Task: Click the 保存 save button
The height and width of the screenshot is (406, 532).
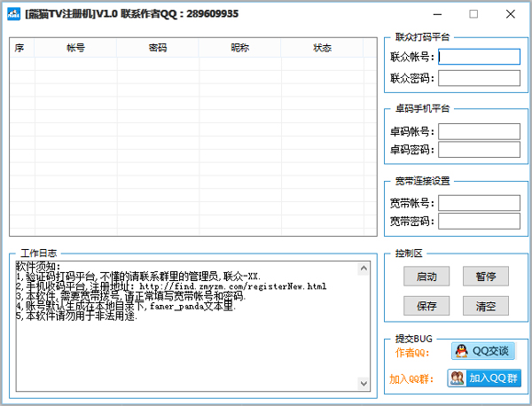Action: [420, 306]
